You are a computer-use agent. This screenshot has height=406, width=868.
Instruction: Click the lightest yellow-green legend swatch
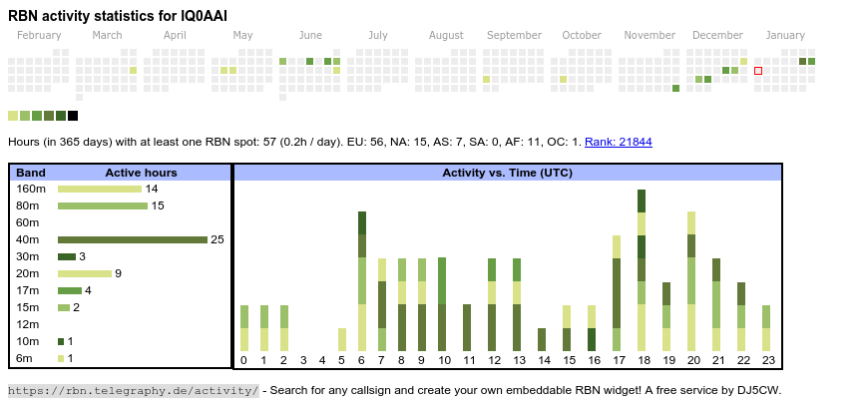click(13, 116)
